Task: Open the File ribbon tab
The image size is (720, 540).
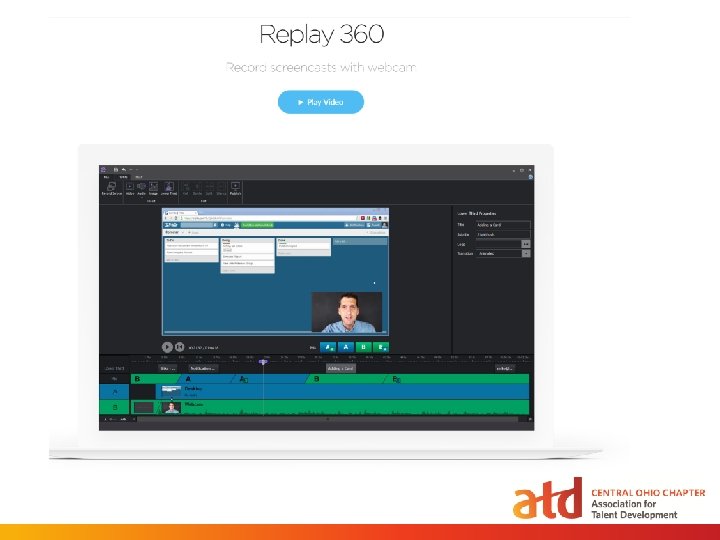Action: [106, 177]
